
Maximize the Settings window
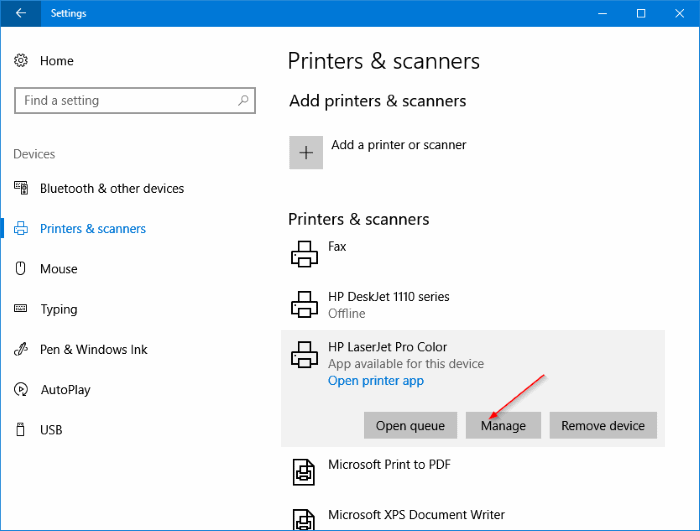[641, 13]
